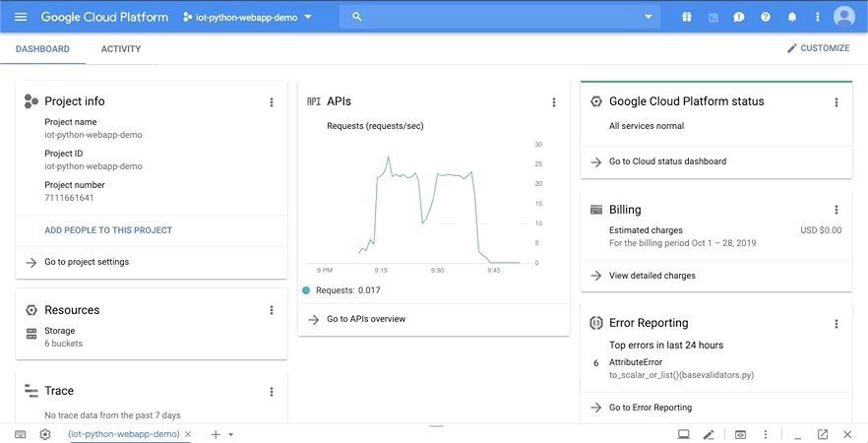The image size is (868, 443).
Task: Click the user account avatar
Action: click(x=844, y=17)
